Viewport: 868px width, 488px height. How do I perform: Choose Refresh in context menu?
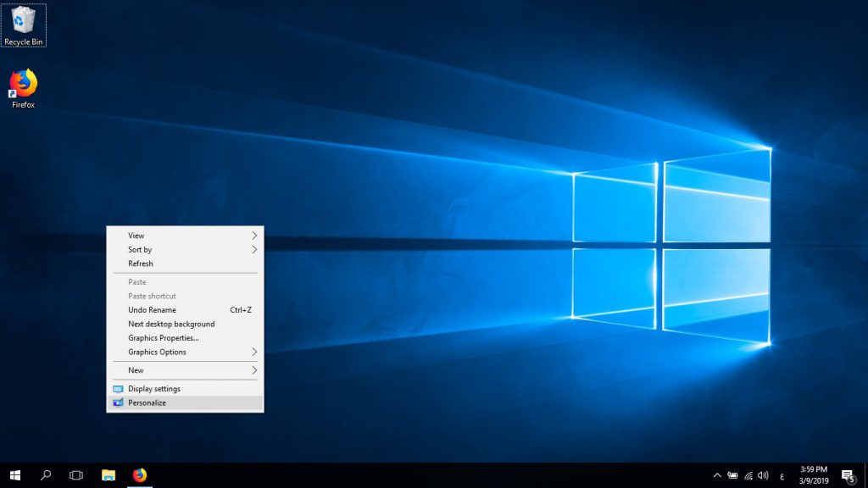point(185,264)
